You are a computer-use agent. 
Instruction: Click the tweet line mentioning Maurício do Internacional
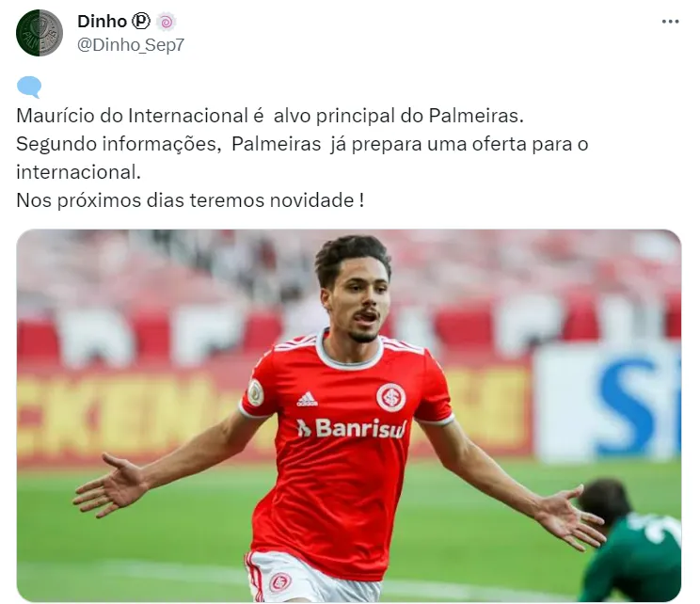pos(270,116)
